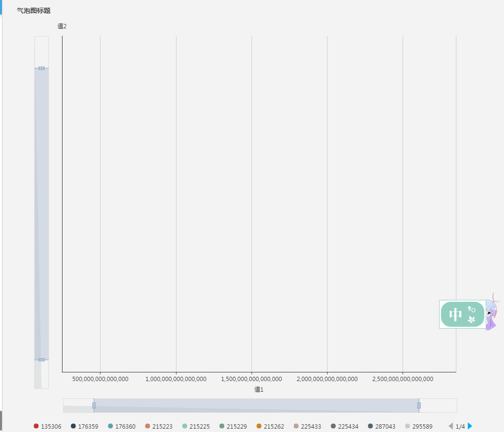Click the orange dot beside 215262
This screenshot has height=432, width=504.
[x=259, y=426]
